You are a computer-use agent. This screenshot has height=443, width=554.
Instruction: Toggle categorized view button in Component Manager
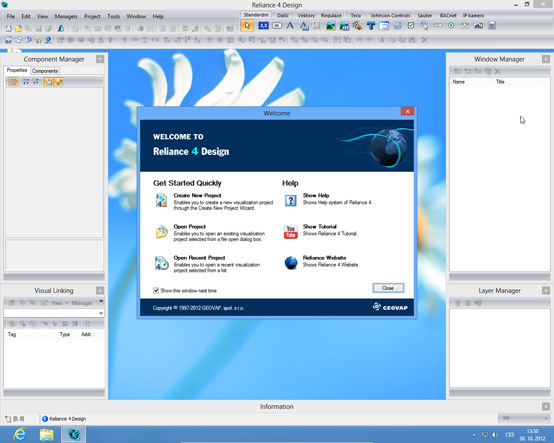coord(13,82)
